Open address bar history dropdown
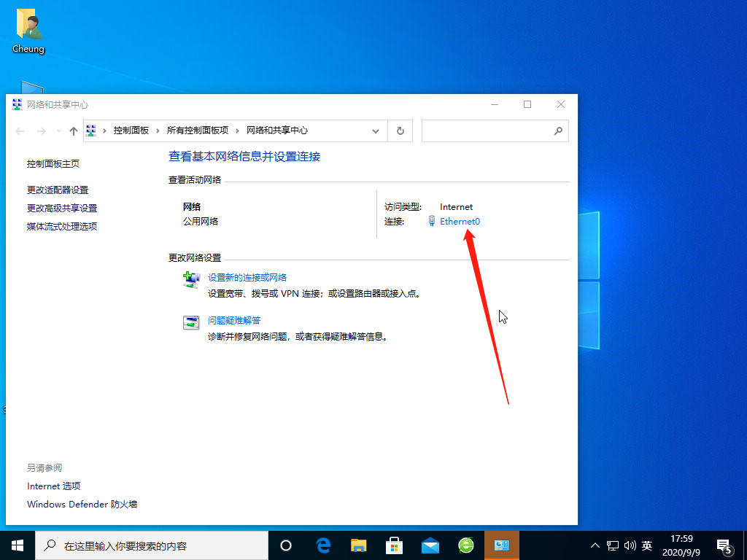747x560 pixels. point(376,131)
